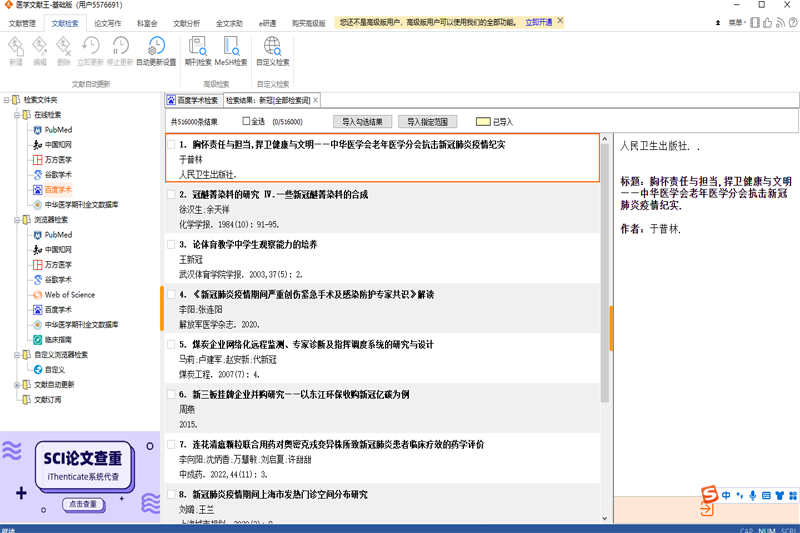The width and height of the screenshot is (800, 533).
Task: Collapse the 在线检索 tree node
Action: 16,115
